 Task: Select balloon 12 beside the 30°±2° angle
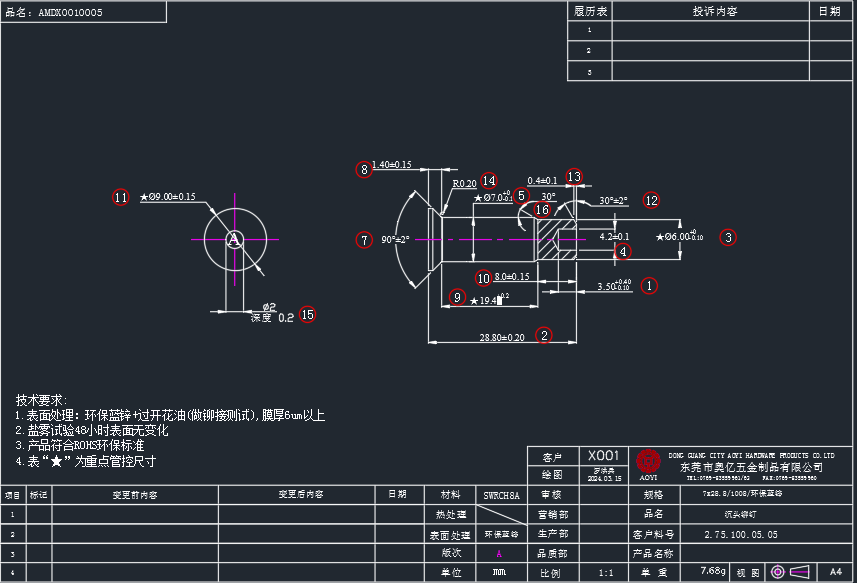[651, 200]
